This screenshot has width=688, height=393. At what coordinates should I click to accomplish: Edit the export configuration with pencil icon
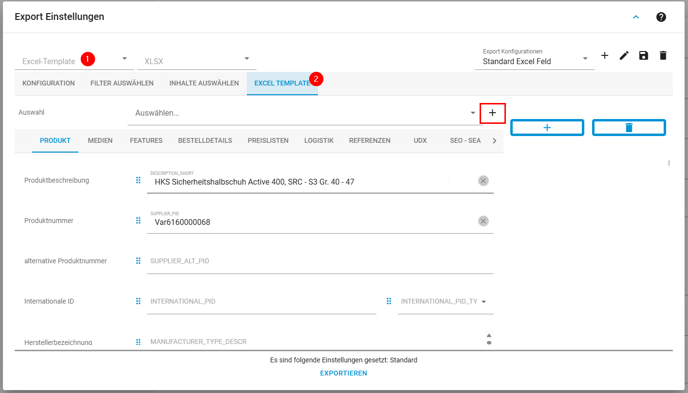(624, 56)
